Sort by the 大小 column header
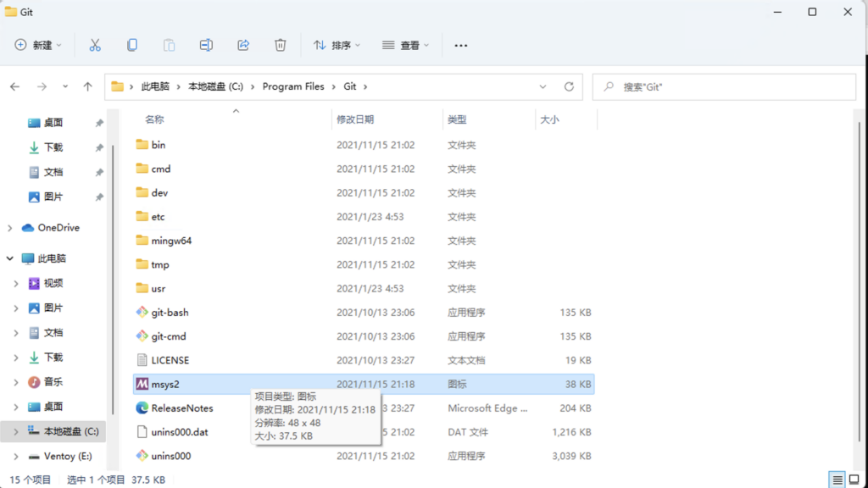 549,119
